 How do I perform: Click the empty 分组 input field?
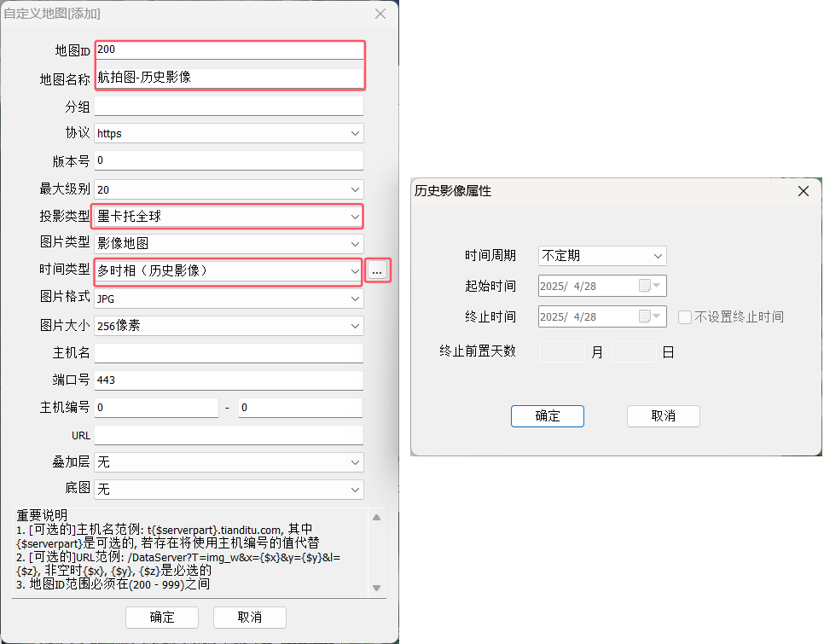point(229,106)
